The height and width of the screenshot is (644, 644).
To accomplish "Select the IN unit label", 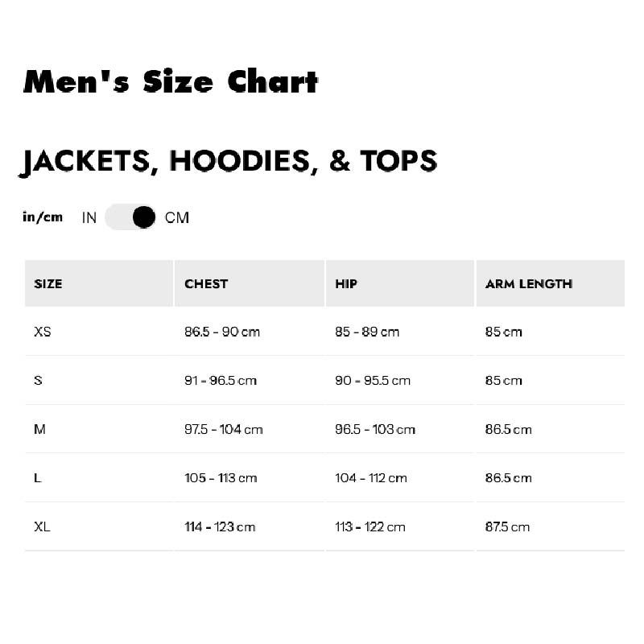I will coord(89,217).
